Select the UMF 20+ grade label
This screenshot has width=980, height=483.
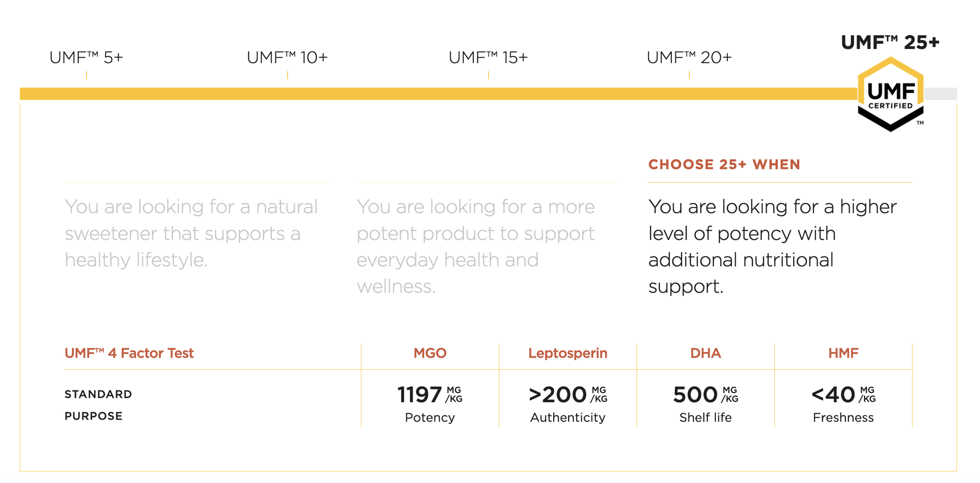click(689, 58)
